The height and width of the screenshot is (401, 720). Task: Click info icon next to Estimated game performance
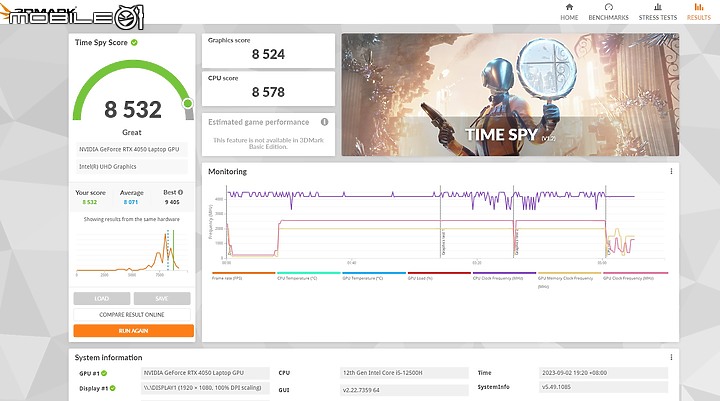point(324,122)
